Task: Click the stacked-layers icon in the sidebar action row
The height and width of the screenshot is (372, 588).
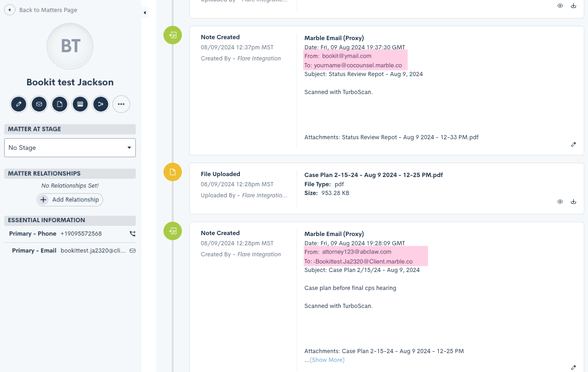Action: (80, 104)
